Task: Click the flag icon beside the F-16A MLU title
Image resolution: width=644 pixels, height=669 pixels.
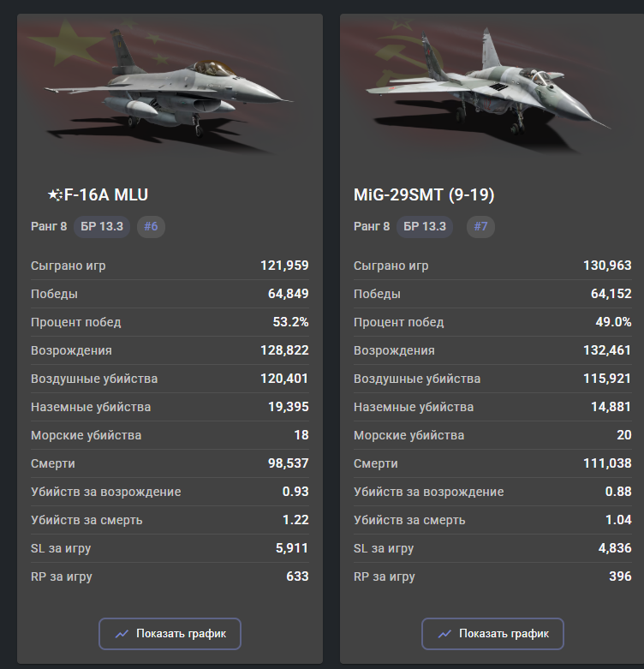Action: (x=55, y=195)
